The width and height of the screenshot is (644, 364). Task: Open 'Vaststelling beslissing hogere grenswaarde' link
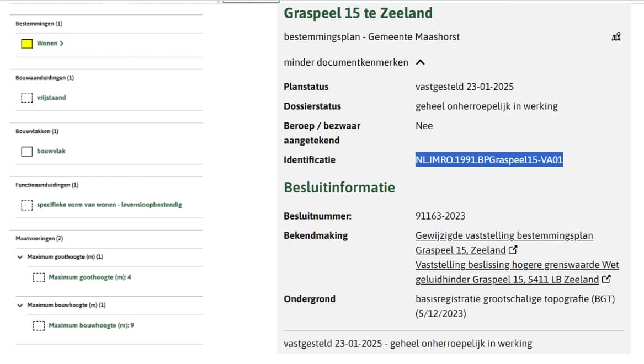(x=517, y=265)
